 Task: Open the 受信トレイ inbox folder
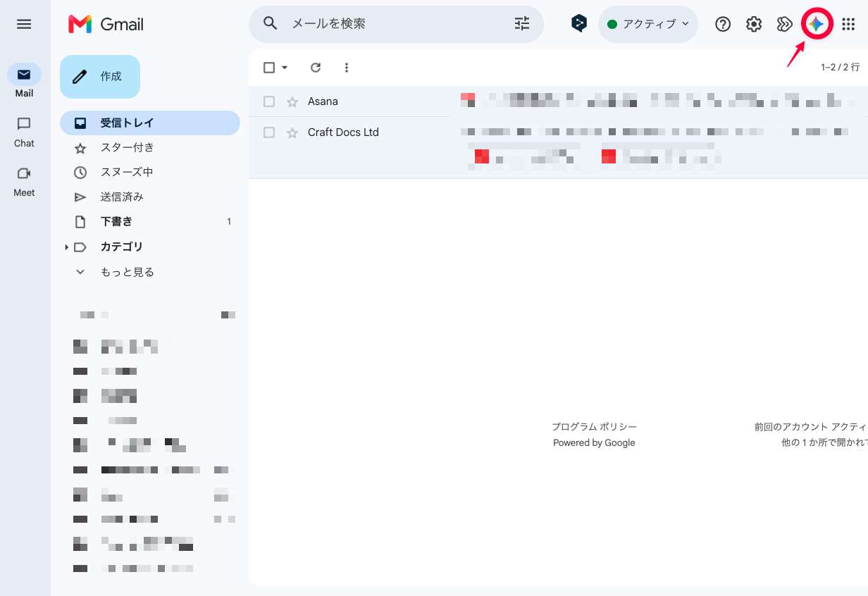click(150, 123)
